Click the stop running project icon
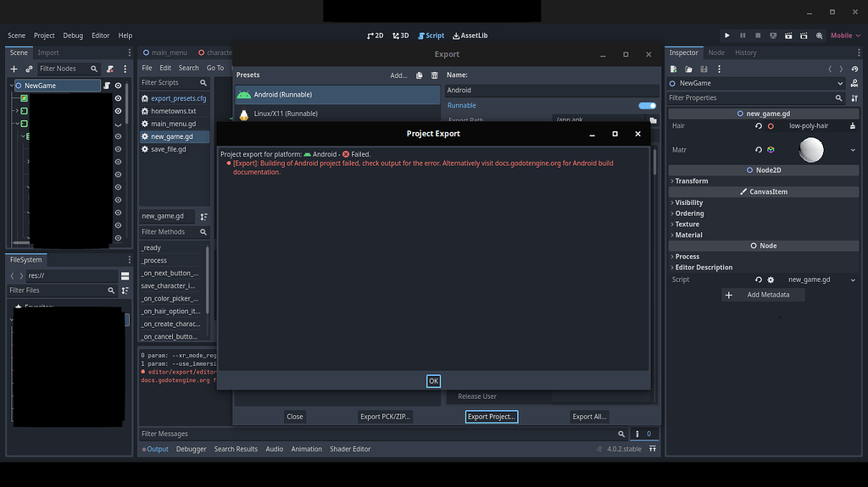The image size is (868, 487). pos(758,36)
